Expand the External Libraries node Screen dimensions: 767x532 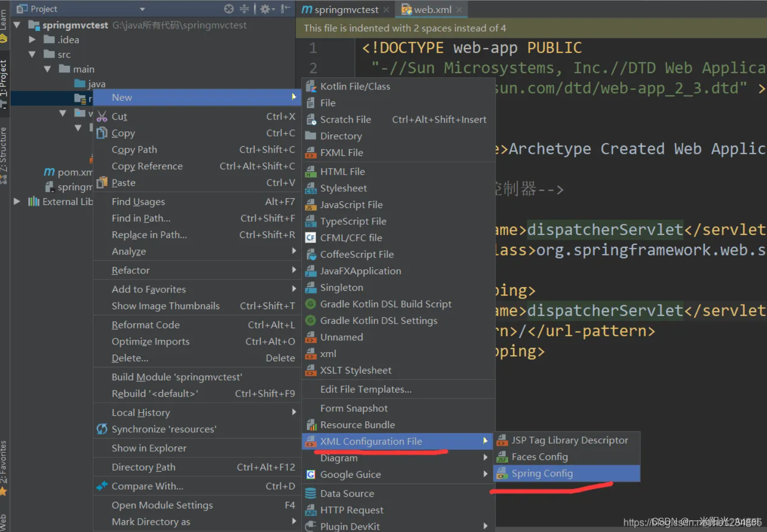pyautogui.click(x=17, y=201)
